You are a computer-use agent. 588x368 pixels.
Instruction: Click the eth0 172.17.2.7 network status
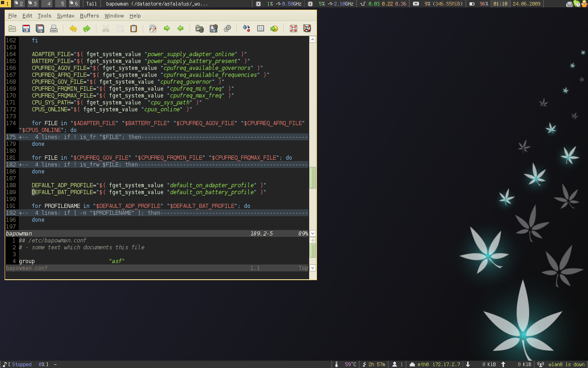[435, 364]
